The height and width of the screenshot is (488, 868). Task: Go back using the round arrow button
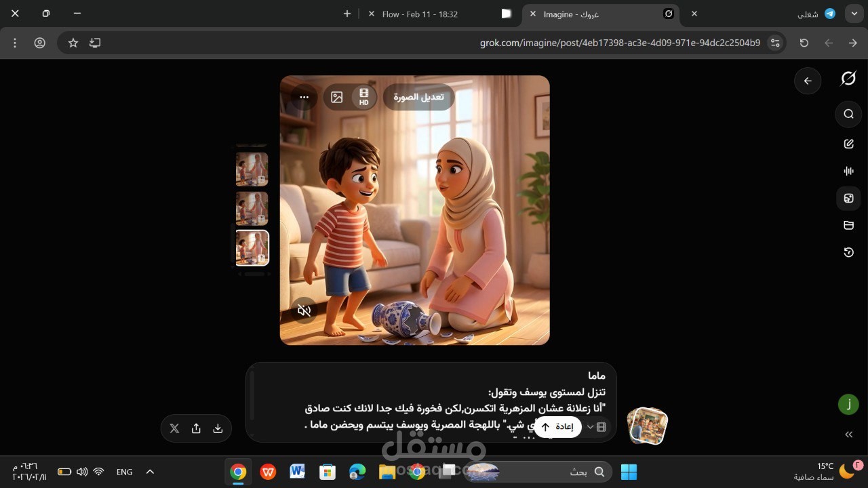click(x=808, y=81)
